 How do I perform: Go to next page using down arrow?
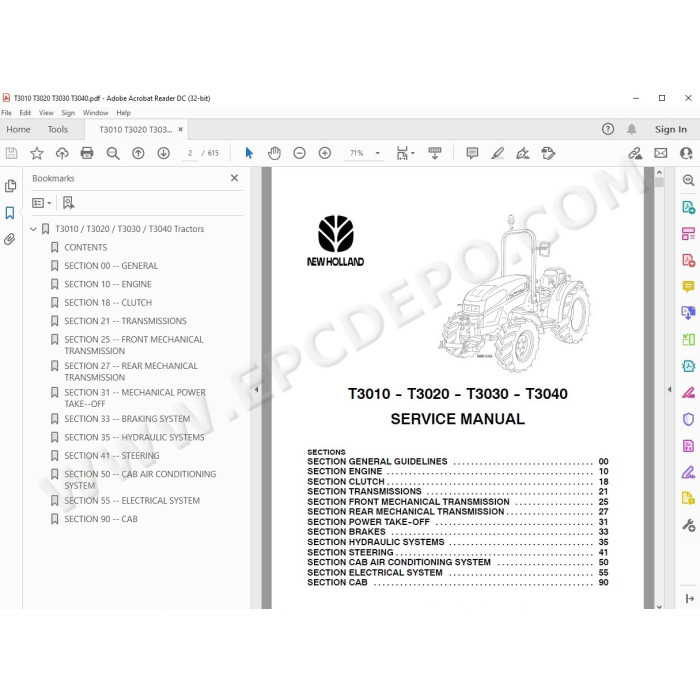click(x=163, y=153)
